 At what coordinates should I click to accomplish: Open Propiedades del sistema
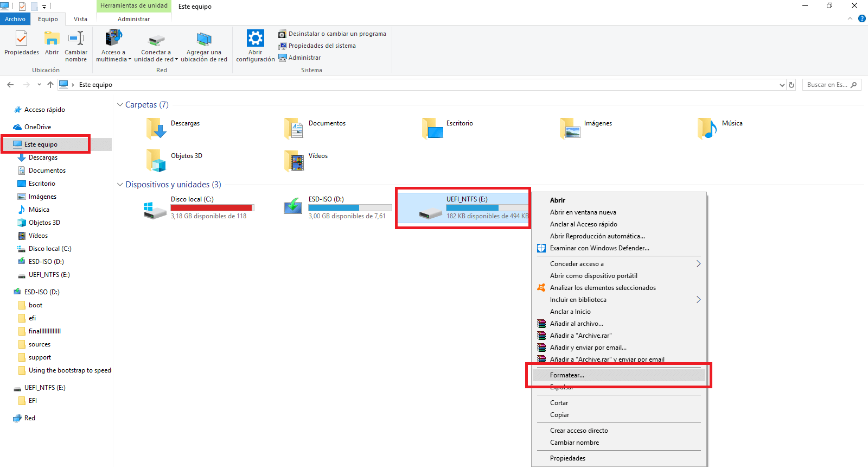[317, 46]
